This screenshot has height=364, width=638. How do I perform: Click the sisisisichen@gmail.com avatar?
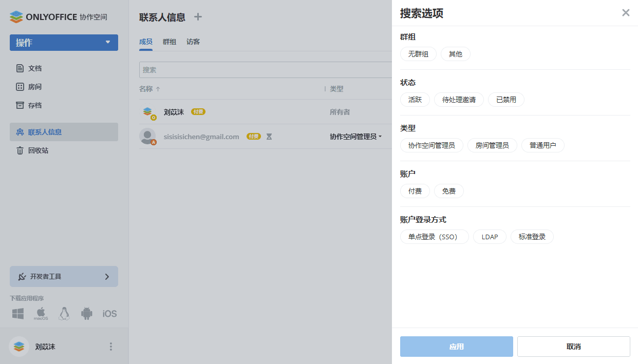click(x=148, y=136)
